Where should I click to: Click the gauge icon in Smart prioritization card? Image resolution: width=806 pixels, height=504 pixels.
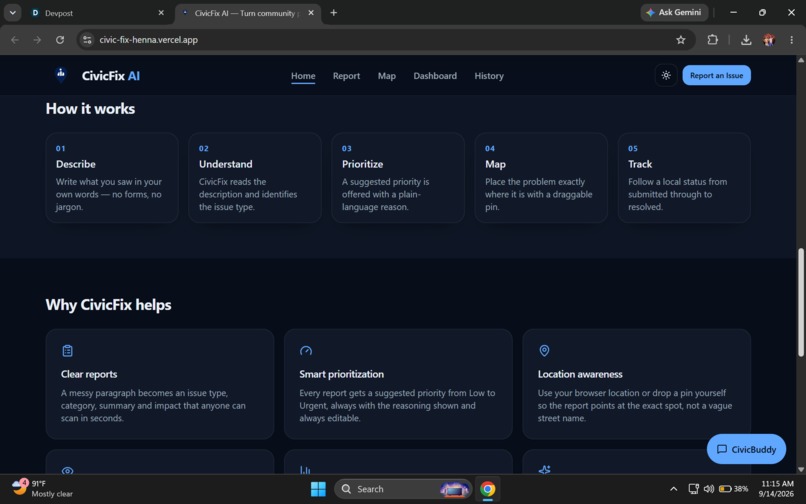point(306,351)
